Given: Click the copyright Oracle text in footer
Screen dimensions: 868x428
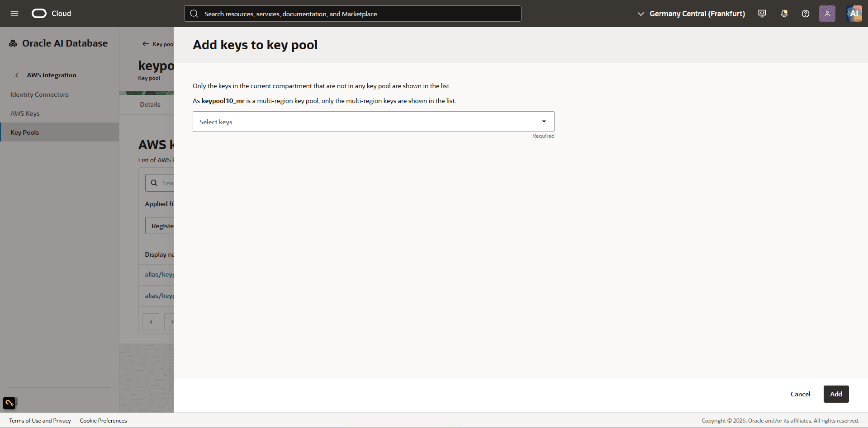Looking at the screenshot, I should [x=780, y=421].
